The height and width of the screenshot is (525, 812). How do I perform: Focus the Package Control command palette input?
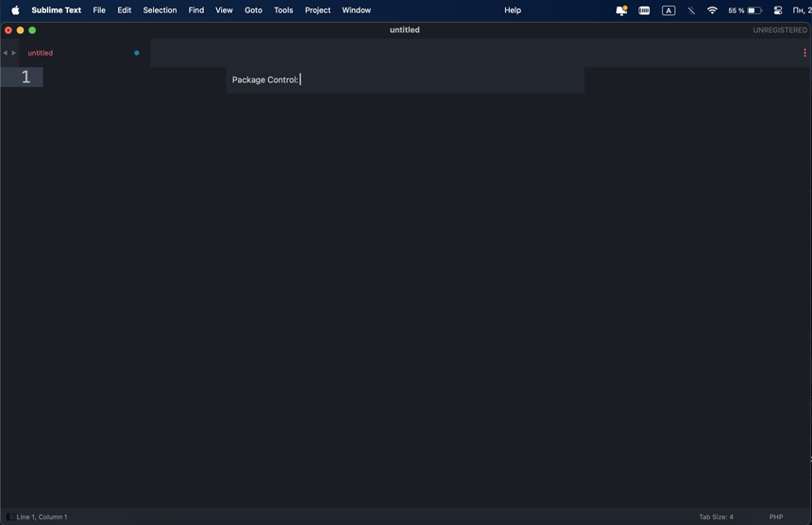tap(405, 79)
